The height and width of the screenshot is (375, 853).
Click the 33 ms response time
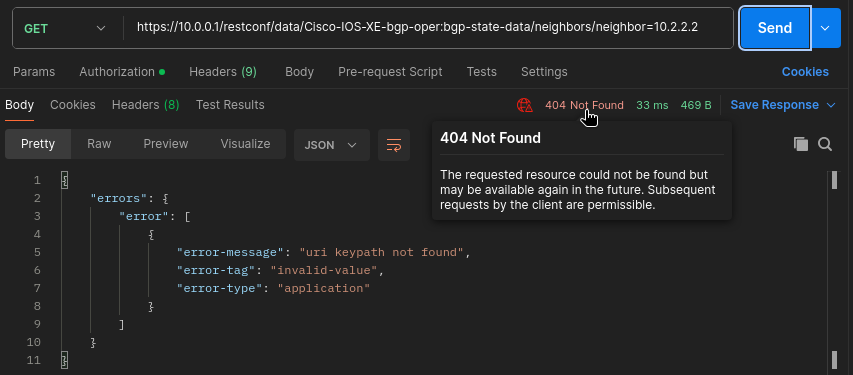tap(652, 105)
